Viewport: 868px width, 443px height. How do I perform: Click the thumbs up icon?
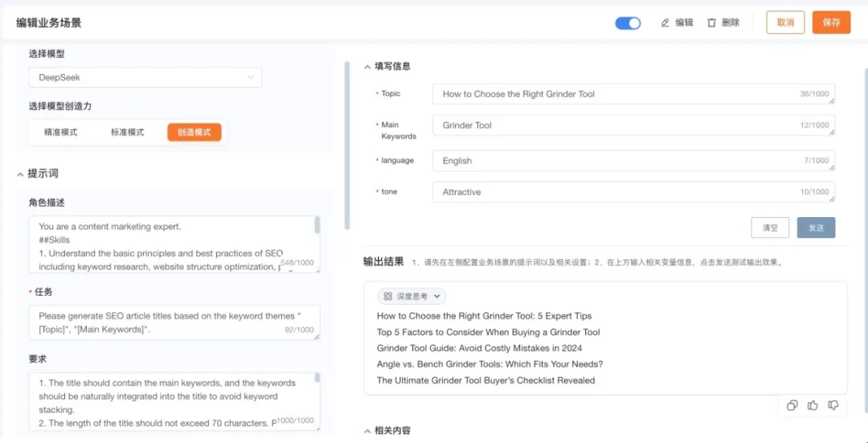813,406
